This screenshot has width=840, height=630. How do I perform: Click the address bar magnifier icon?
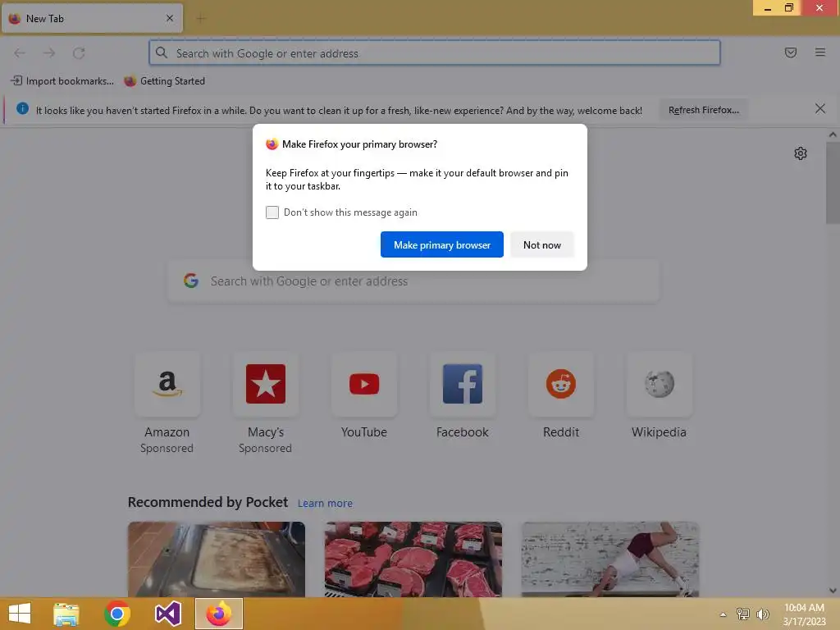coord(162,52)
